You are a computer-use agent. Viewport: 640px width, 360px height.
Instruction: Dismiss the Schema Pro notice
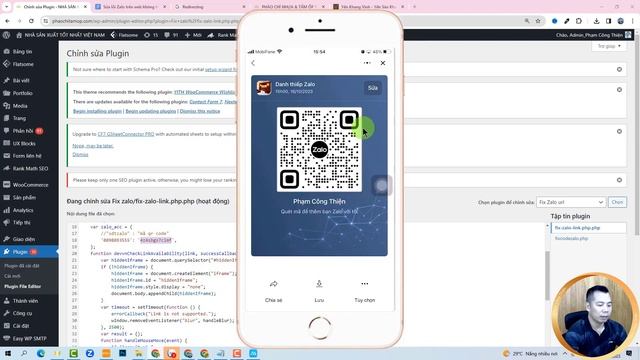point(619,69)
